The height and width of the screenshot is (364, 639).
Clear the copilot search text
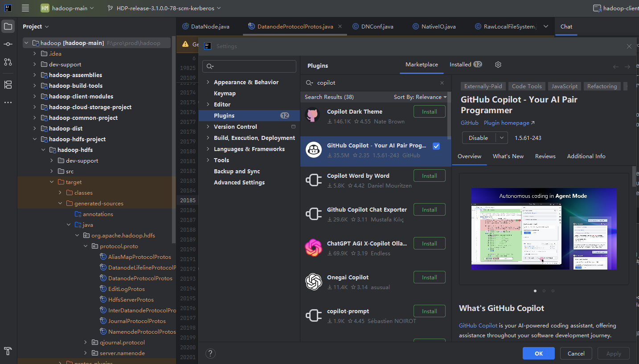tap(442, 83)
